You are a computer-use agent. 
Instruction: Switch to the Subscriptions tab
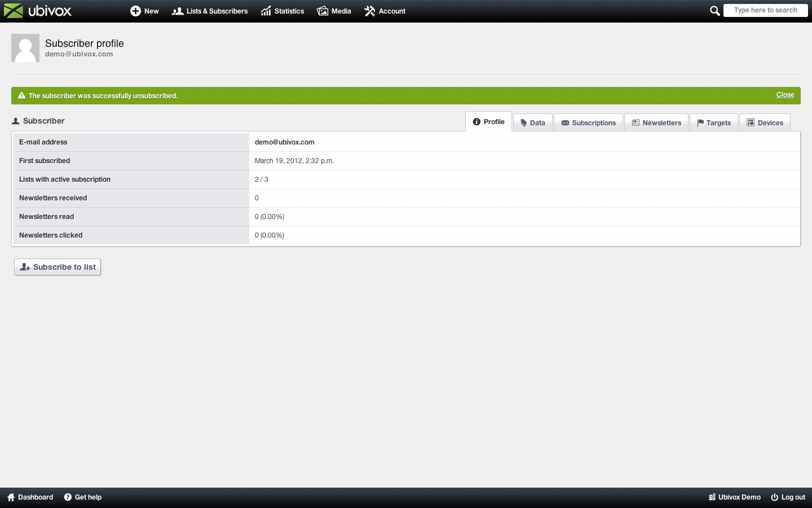(x=588, y=122)
